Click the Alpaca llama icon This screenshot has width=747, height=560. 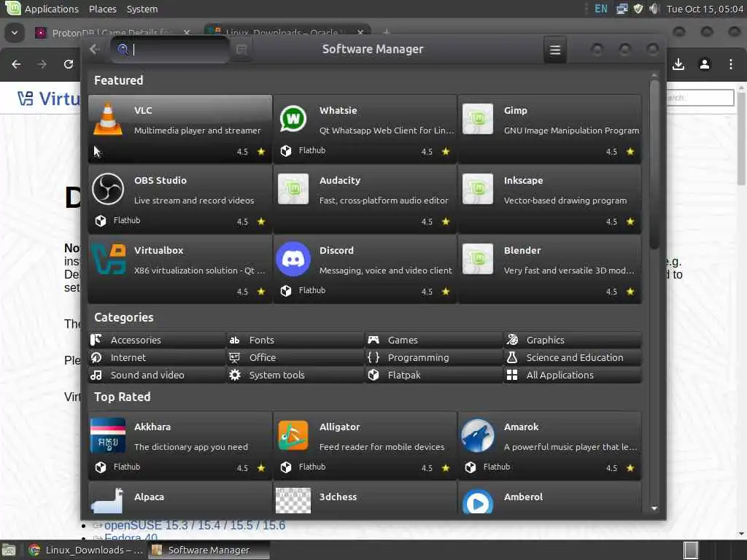[108, 500]
